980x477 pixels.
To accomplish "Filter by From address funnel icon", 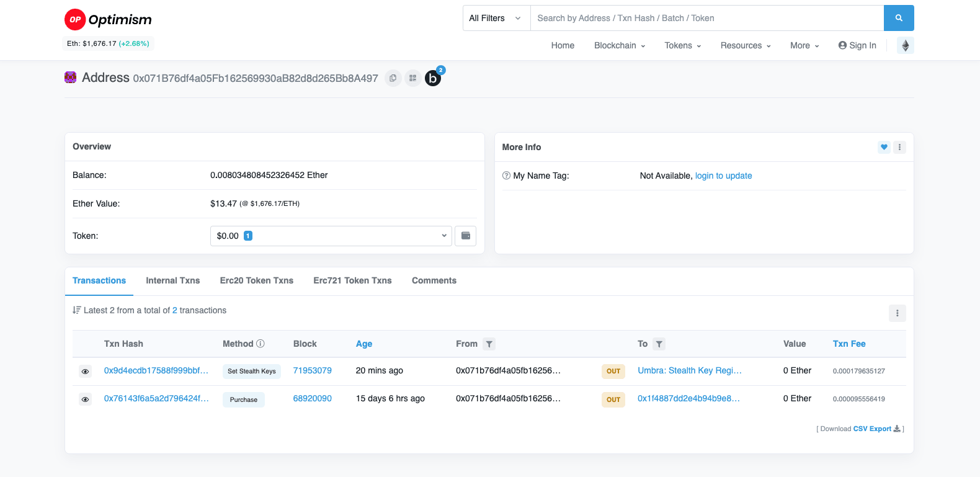I will coord(489,344).
